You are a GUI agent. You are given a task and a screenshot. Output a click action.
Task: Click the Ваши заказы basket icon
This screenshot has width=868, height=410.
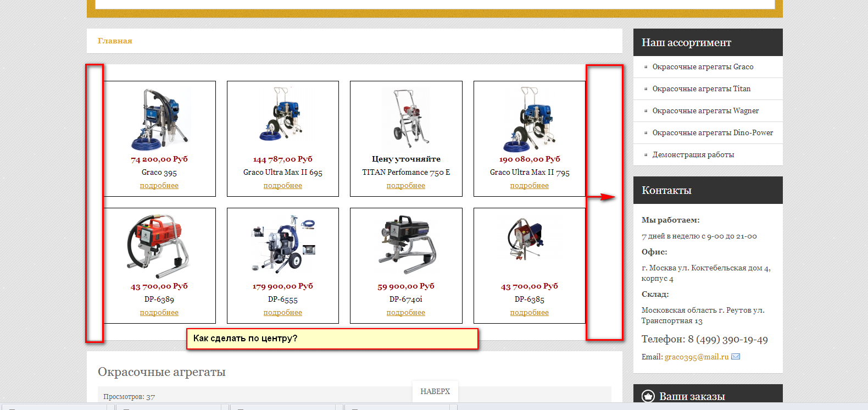[x=648, y=396]
